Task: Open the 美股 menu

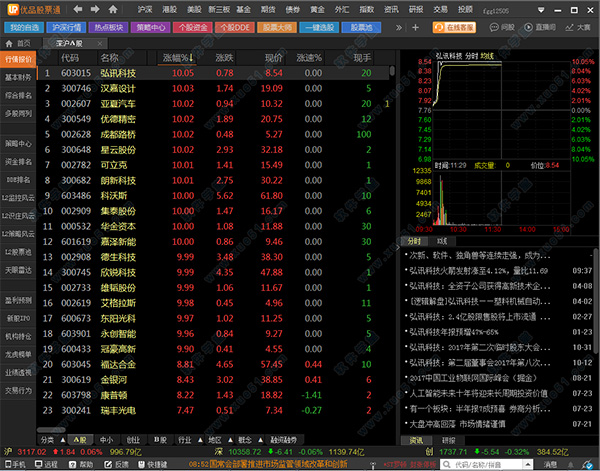Action: (x=194, y=10)
